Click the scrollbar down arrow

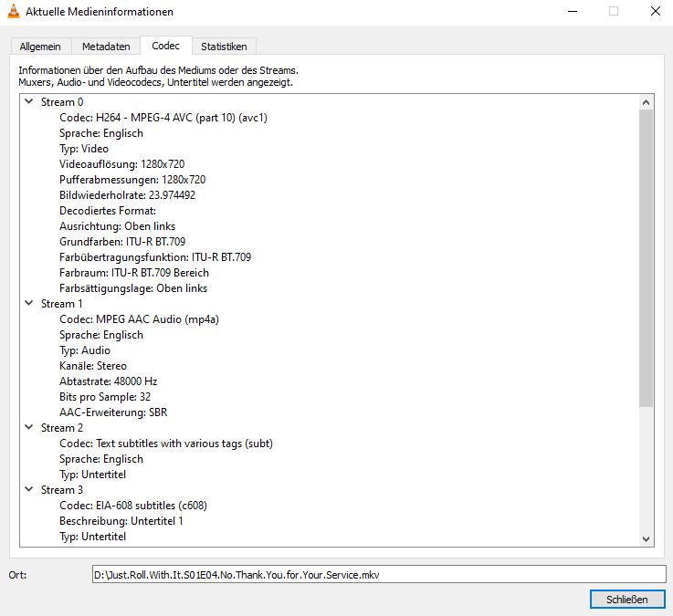(647, 539)
